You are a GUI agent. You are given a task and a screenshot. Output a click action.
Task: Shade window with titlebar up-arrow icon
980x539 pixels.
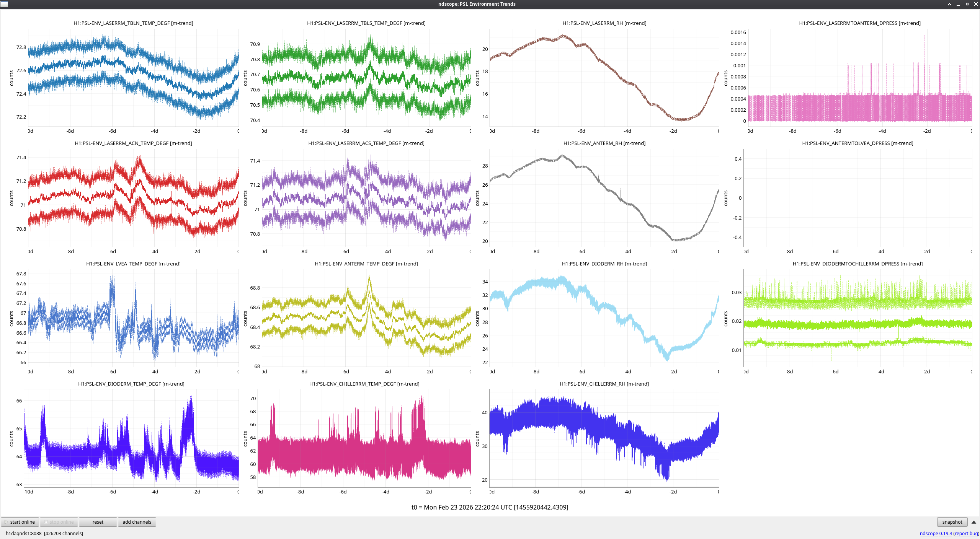949,4
